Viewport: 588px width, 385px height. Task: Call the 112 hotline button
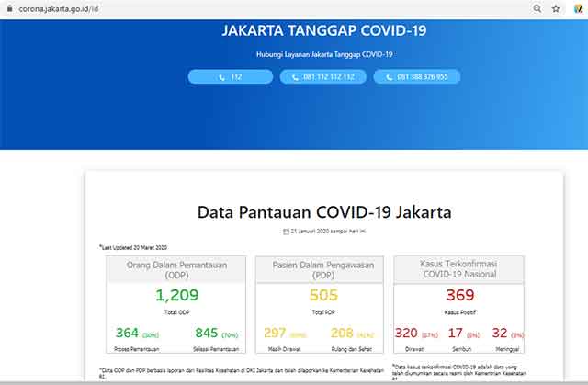click(x=231, y=77)
